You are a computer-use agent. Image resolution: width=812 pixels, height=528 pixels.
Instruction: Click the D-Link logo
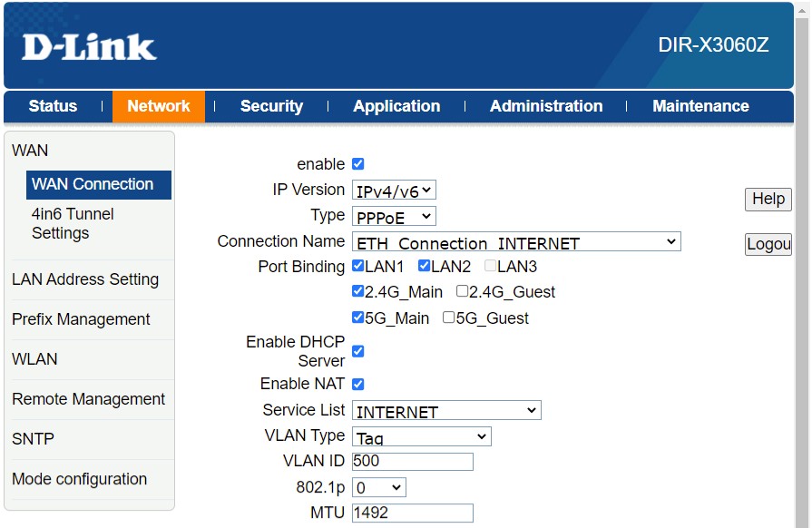89,47
